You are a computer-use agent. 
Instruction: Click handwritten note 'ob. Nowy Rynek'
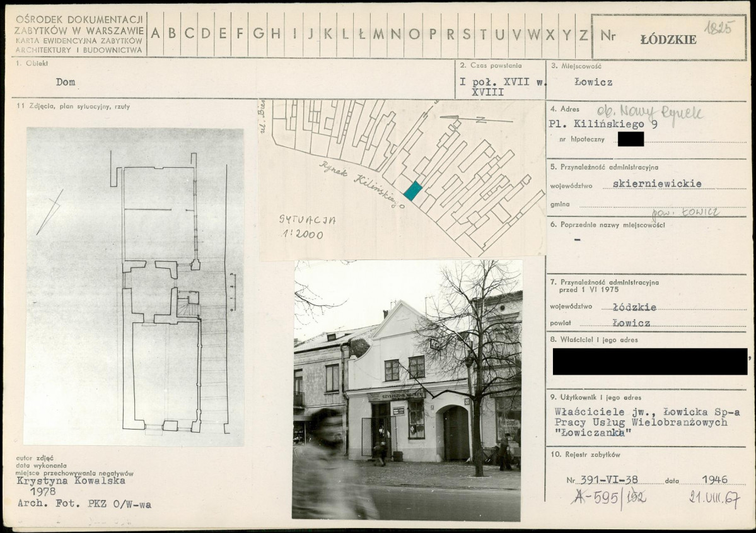650,113
